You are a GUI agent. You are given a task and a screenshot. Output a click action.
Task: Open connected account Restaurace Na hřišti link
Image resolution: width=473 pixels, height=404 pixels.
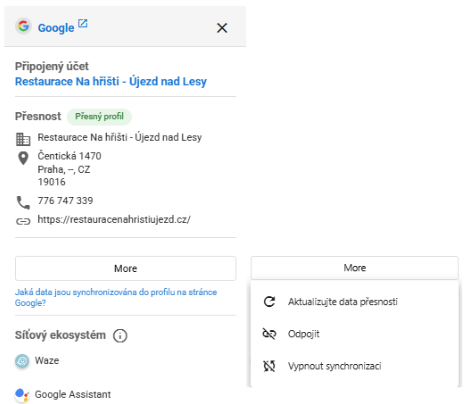(x=111, y=81)
